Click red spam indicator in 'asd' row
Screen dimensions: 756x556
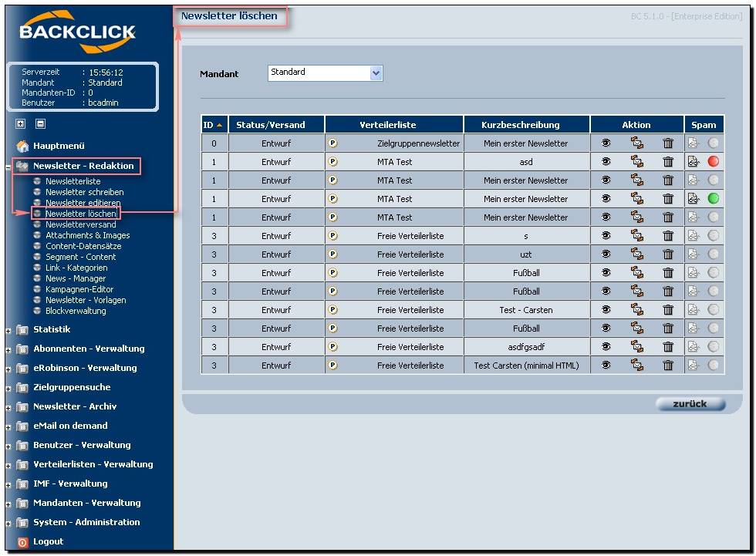pos(713,161)
